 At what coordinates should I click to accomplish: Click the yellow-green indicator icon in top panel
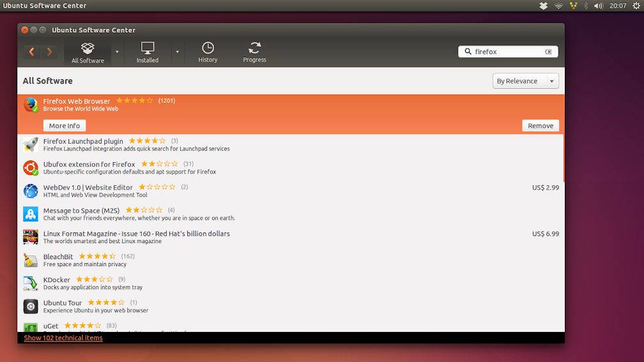click(573, 6)
